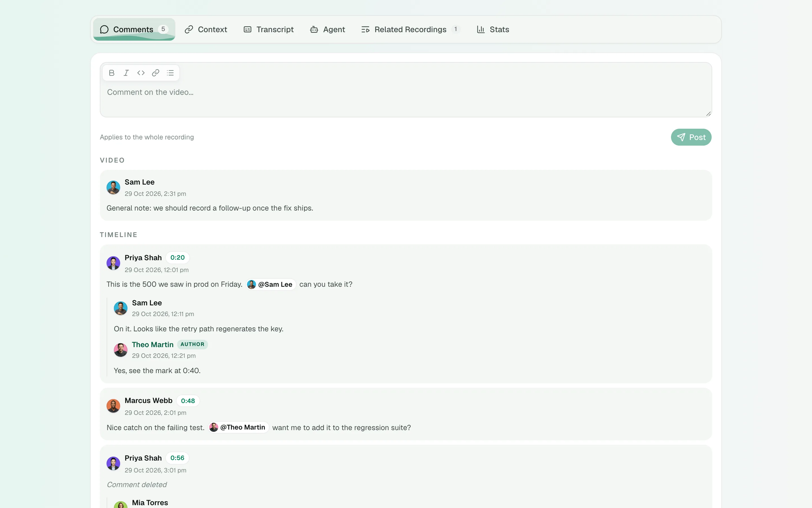Image resolution: width=812 pixels, height=508 pixels.
Task: Click the Comments count badge showing 5
Action: (x=163, y=29)
